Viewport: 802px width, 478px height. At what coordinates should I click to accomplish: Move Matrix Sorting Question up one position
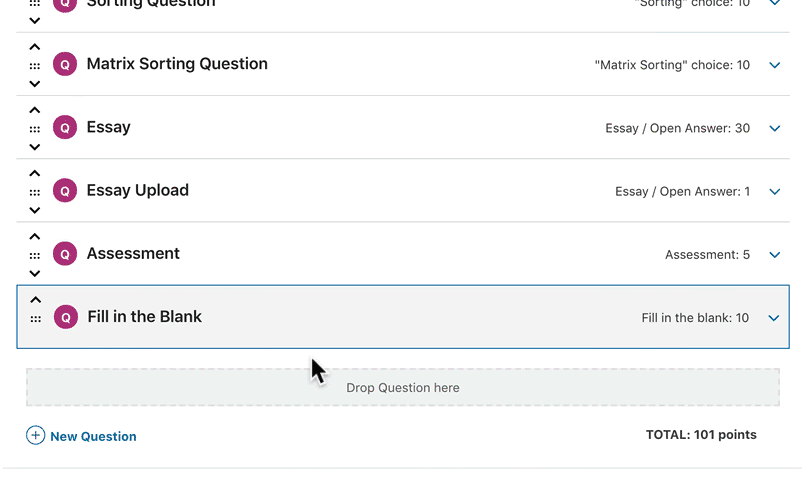pyautogui.click(x=35, y=47)
